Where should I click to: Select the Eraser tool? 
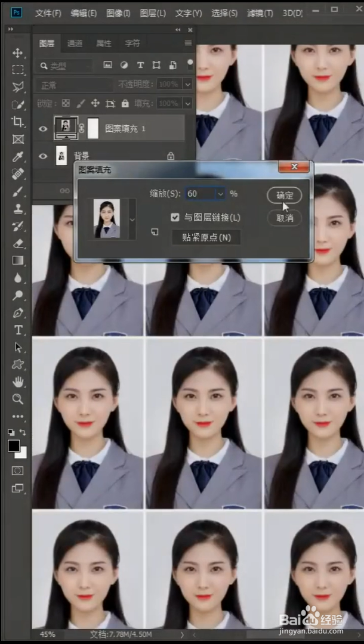(18, 243)
